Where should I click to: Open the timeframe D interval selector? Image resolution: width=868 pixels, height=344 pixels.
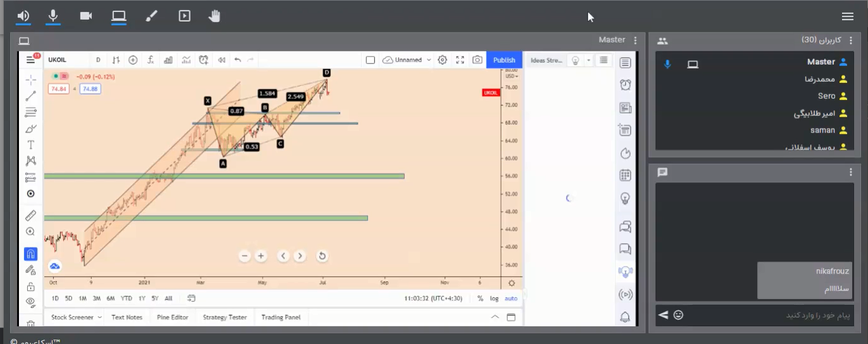click(x=98, y=60)
